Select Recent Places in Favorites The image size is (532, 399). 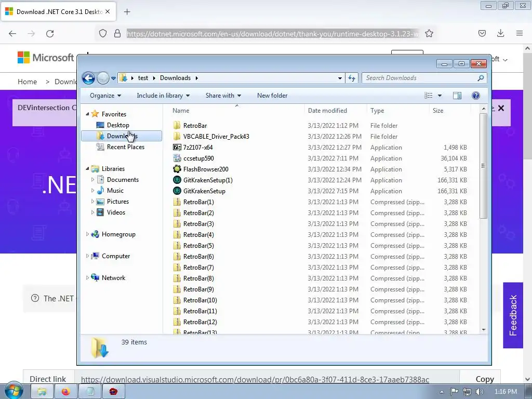pos(125,147)
